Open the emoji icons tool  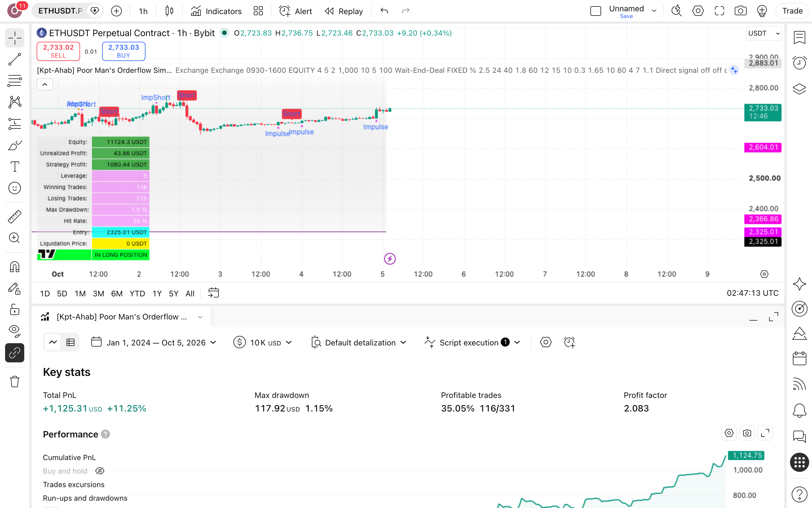14,188
